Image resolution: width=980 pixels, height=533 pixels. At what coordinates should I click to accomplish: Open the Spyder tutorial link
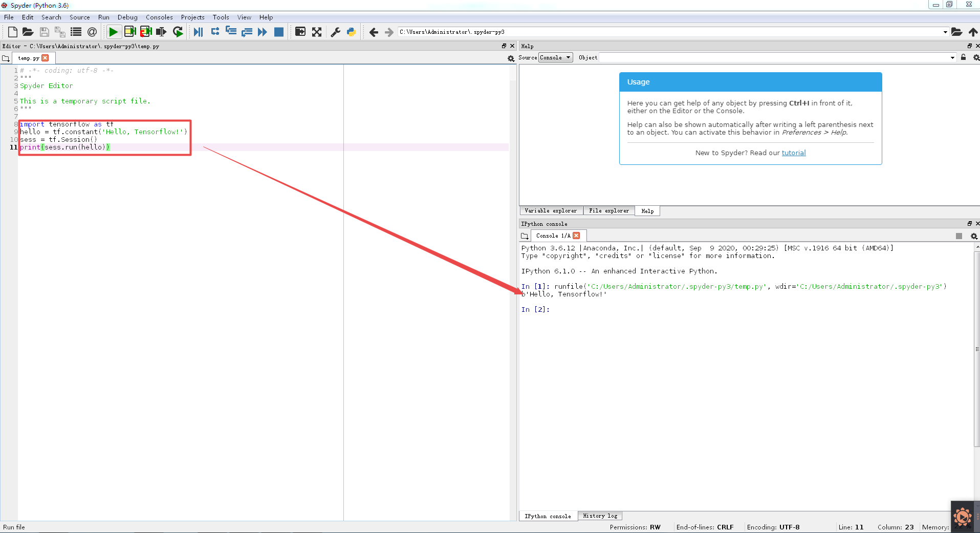[794, 153]
